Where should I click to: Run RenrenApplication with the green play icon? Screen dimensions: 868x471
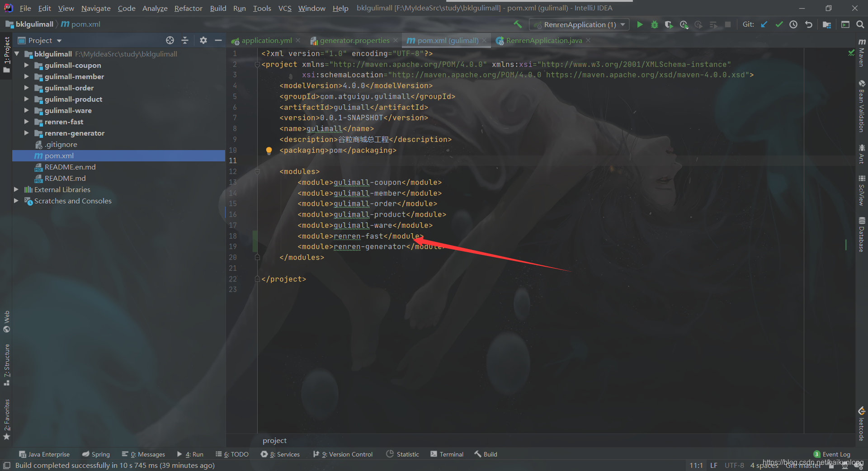(x=640, y=24)
